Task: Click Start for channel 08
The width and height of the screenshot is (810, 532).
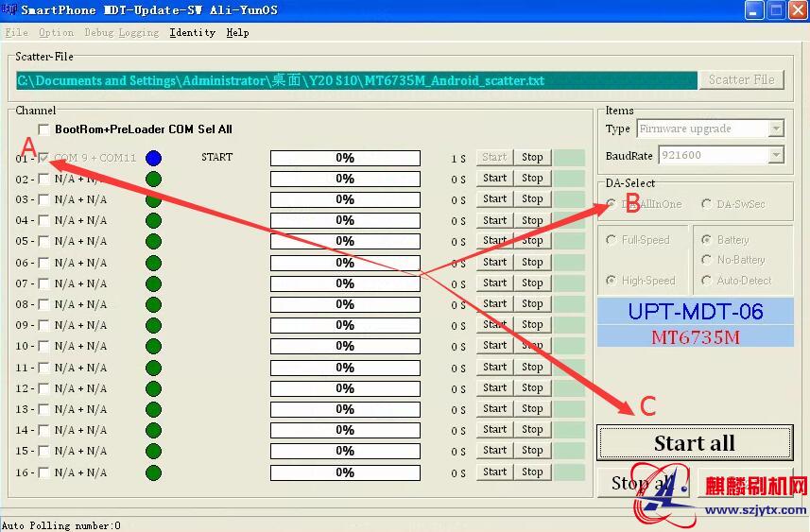Action: pyautogui.click(x=494, y=303)
